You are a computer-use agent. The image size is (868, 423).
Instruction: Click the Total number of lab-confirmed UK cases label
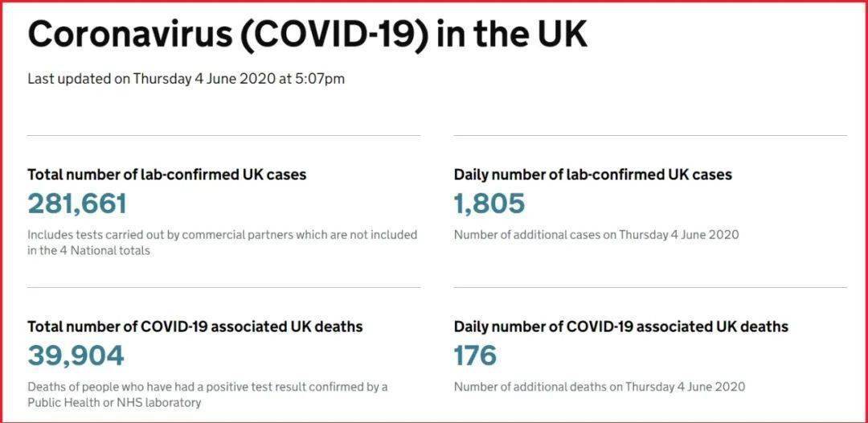[x=167, y=175]
